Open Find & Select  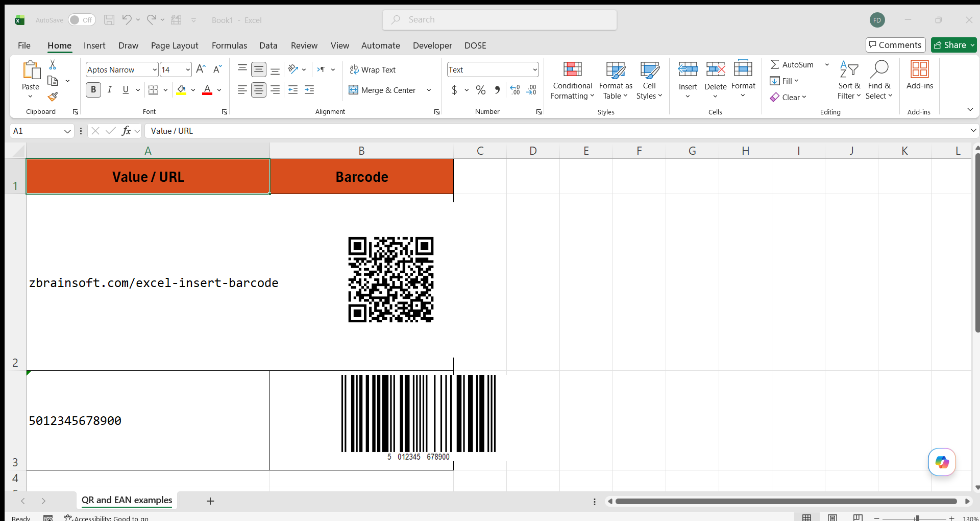pos(879,80)
